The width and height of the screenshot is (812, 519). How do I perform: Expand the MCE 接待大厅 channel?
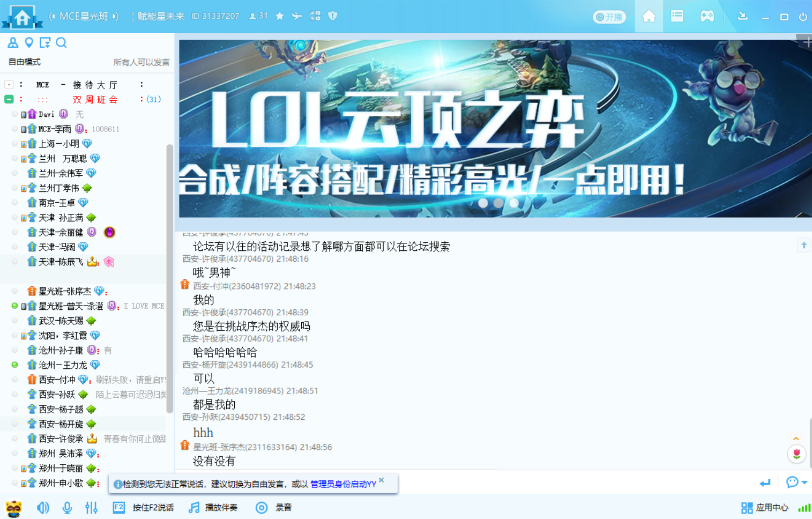click(x=9, y=85)
